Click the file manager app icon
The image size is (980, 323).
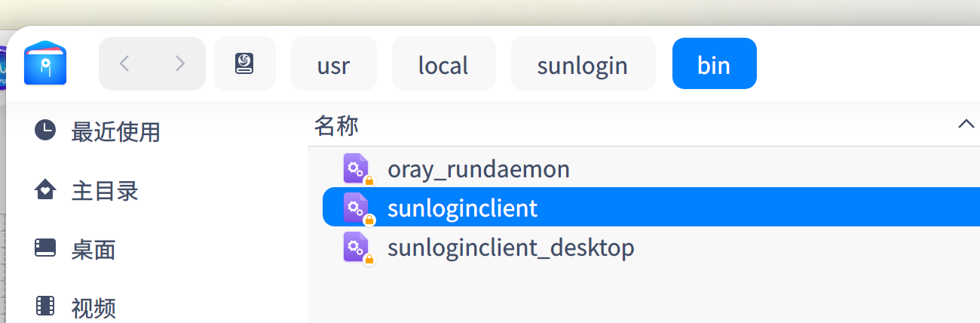[45, 63]
